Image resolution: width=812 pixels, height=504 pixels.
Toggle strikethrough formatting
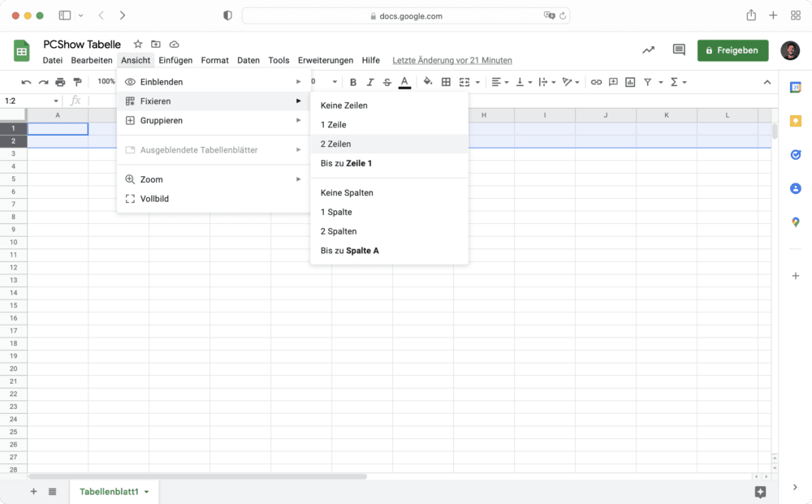(x=387, y=82)
